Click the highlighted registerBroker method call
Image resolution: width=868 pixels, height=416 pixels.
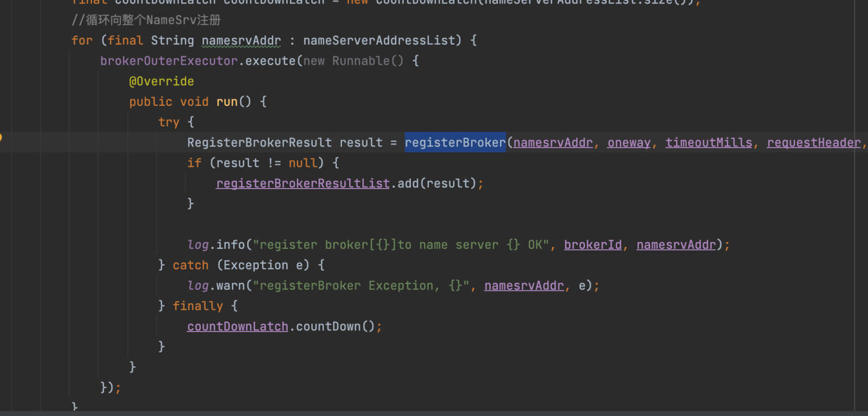455,142
